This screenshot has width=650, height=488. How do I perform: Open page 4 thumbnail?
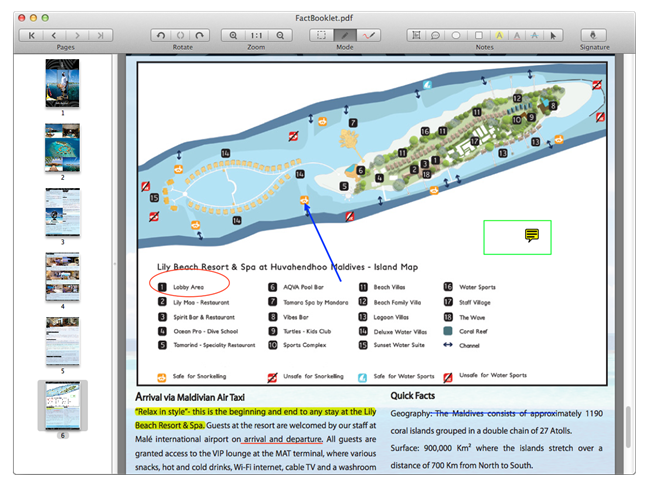tap(62, 277)
